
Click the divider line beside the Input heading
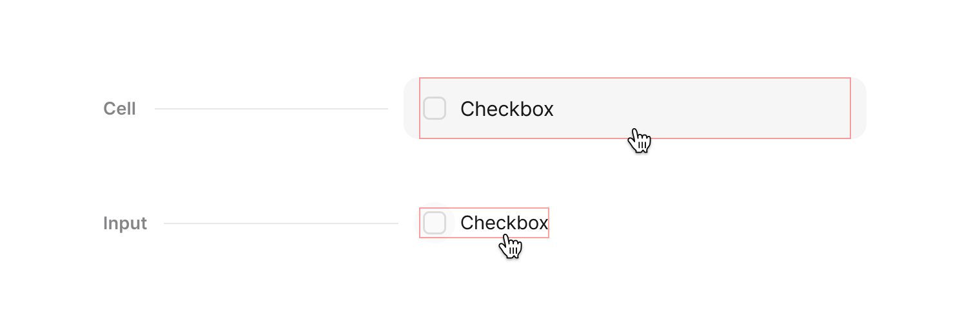281,223
